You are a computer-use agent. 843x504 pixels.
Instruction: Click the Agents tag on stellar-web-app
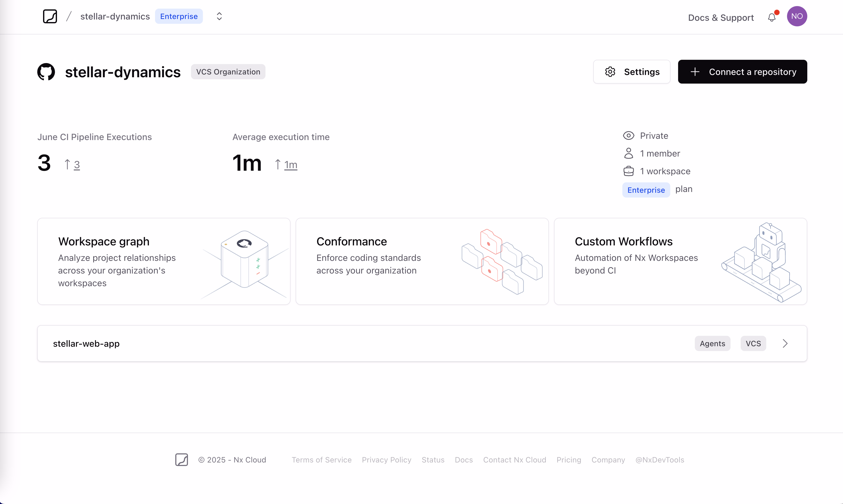coord(712,343)
